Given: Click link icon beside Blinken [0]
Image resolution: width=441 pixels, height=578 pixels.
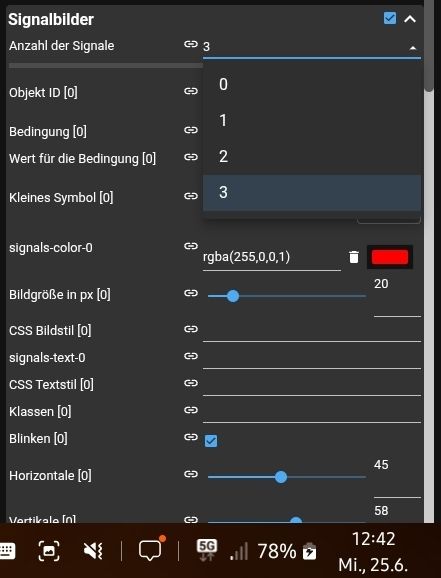Looking at the screenshot, I should pyautogui.click(x=191, y=437).
